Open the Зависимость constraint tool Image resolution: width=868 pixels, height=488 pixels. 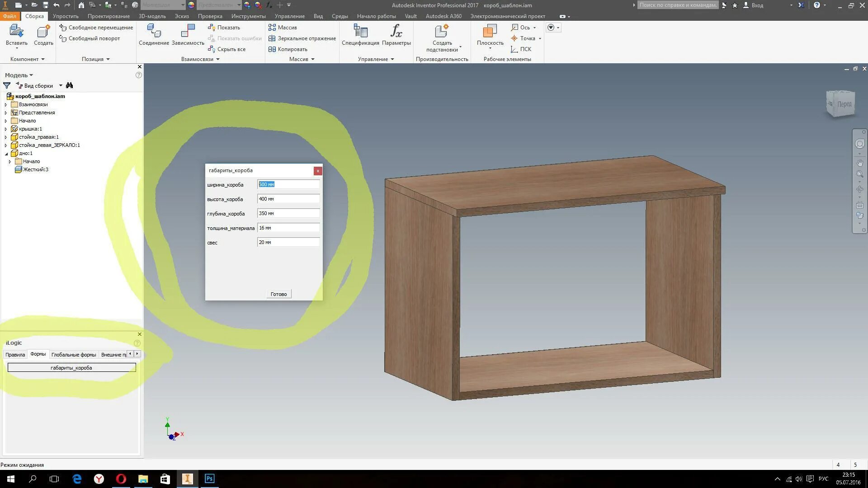point(188,31)
